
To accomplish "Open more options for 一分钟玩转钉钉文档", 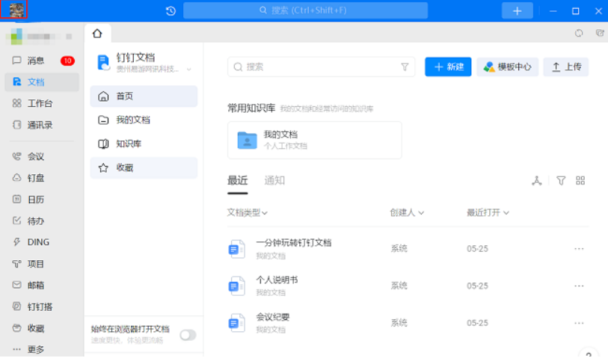I will tap(579, 249).
